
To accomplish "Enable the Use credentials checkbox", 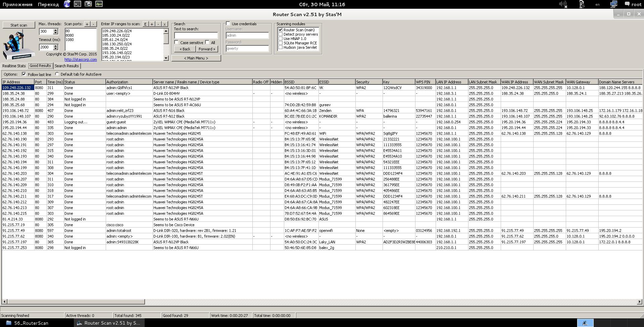I will tap(228, 24).
